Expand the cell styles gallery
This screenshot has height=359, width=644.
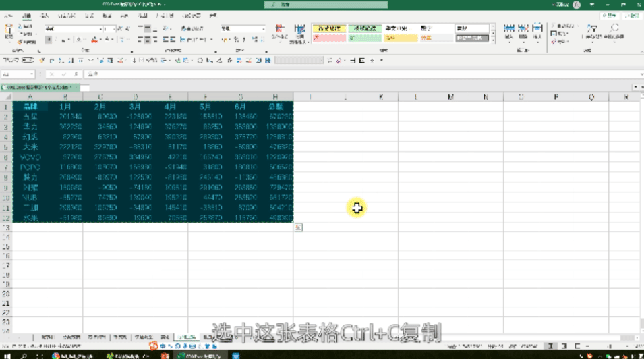tap(493, 40)
